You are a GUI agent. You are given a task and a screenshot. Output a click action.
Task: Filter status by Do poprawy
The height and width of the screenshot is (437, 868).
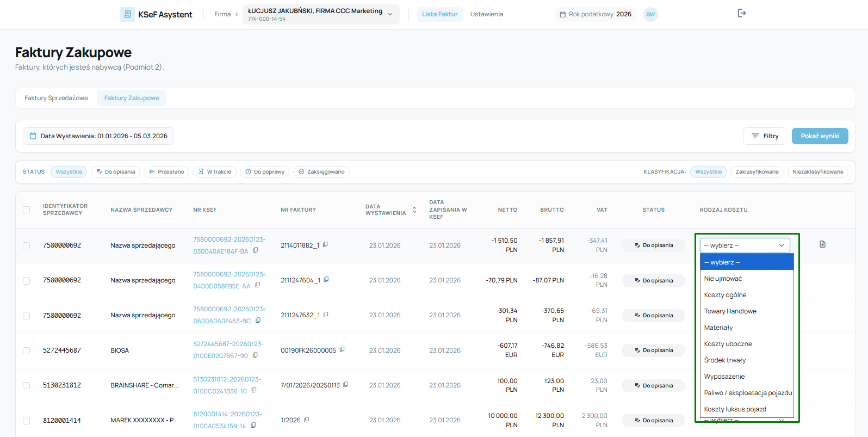tap(264, 172)
